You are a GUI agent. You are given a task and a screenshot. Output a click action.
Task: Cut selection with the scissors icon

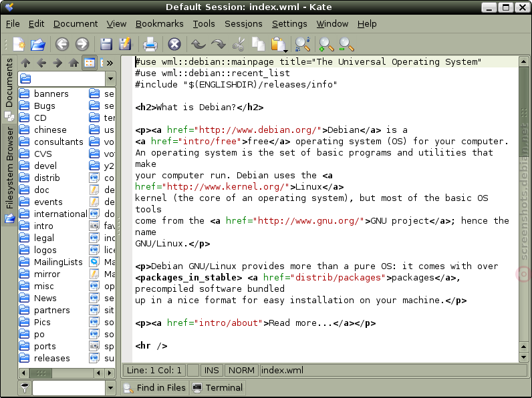point(239,45)
